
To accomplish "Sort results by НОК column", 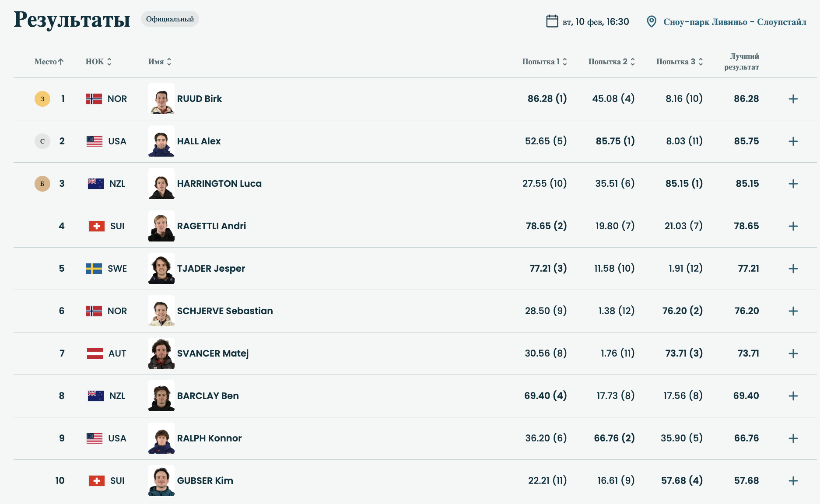I will click(x=98, y=62).
